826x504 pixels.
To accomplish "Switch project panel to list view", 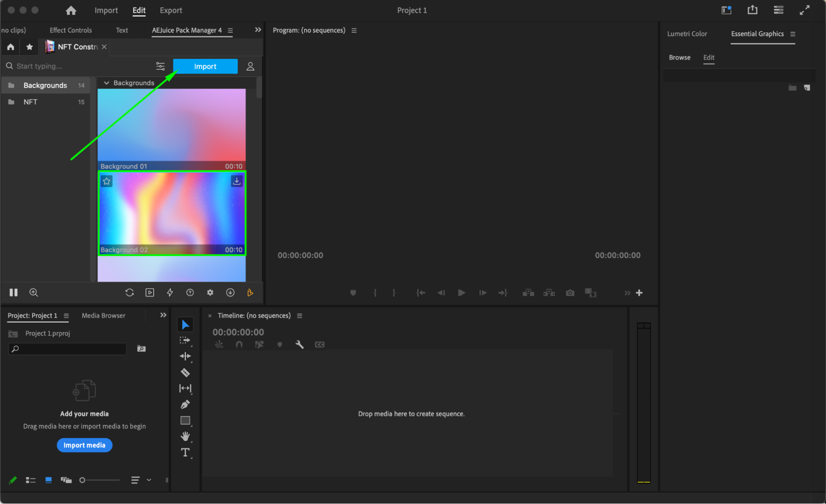I will coord(31,480).
